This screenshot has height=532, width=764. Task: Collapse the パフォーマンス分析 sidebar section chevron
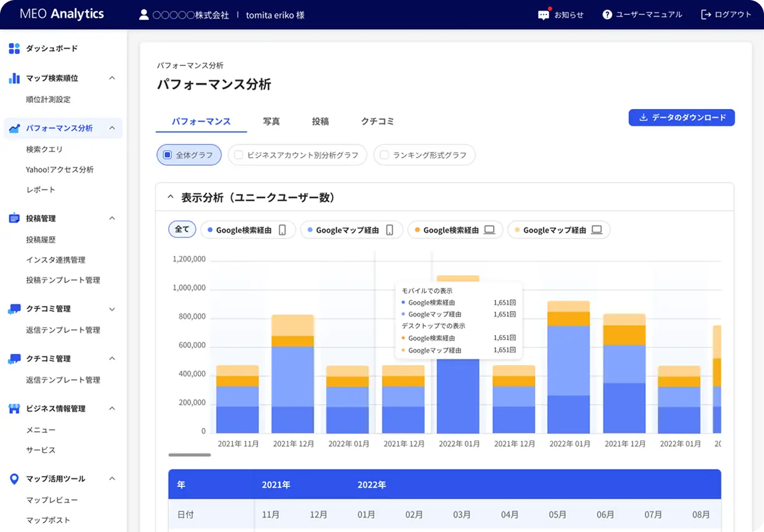[x=112, y=128]
